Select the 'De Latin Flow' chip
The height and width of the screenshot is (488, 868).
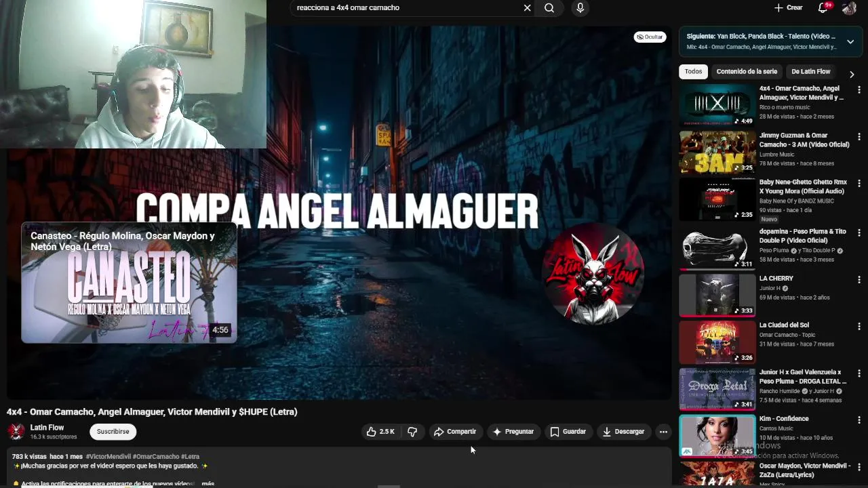[810, 72]
